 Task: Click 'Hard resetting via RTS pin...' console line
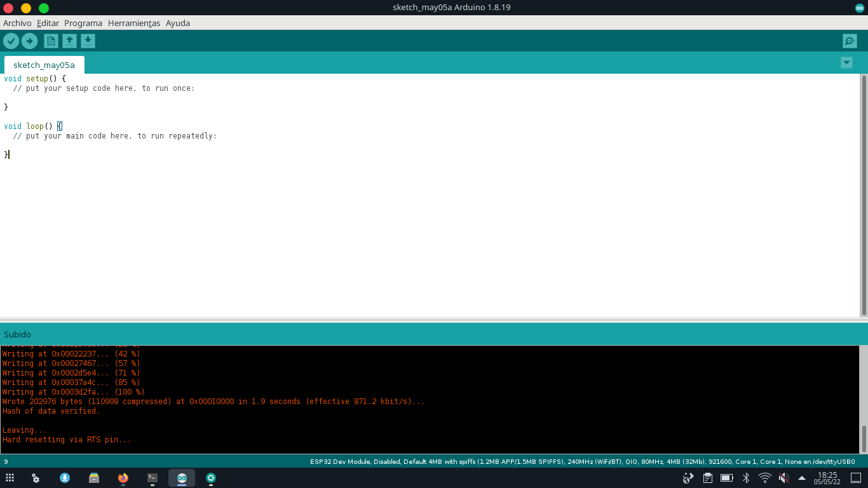(x=67, y=440)
